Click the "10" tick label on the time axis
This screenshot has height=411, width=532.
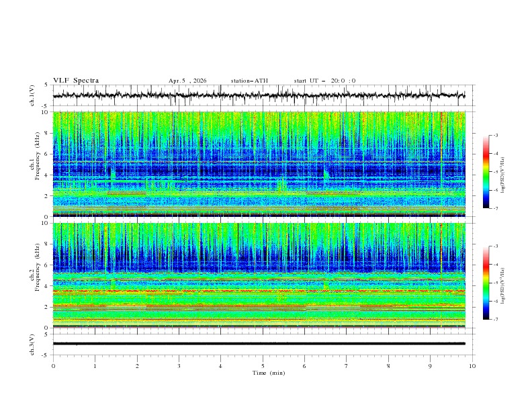472,366
